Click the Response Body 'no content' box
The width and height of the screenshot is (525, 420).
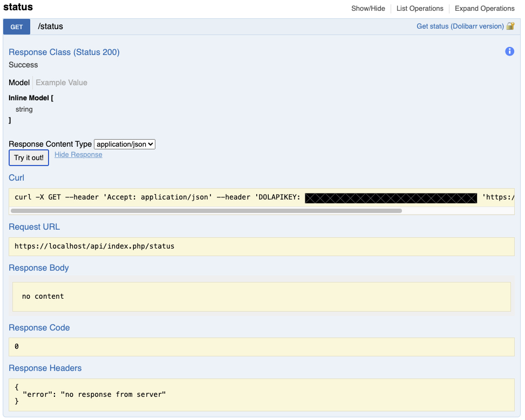click(261, 297)
